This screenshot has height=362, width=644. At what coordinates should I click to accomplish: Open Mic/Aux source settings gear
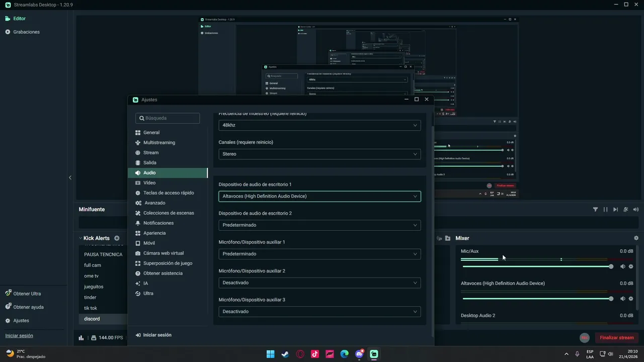[631, 266]
